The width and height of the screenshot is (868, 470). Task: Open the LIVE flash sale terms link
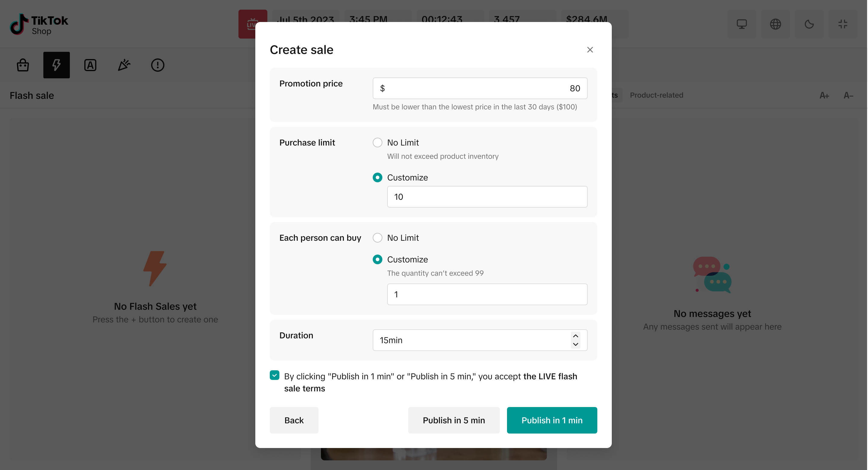pyautogui.click(x=550, y=376)
